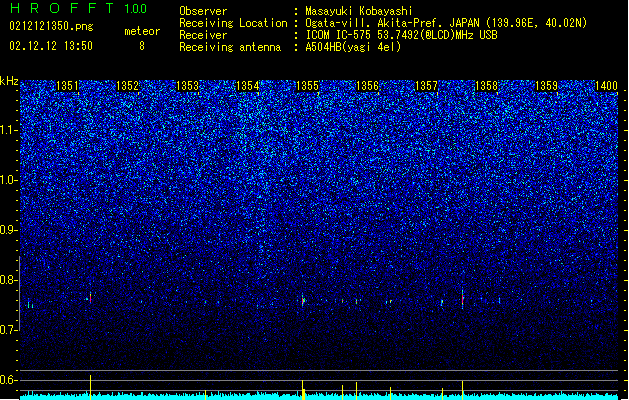Screen dimensions: 629x400
Task: Click the 1359 time marker
Action: tap(546, 86)
